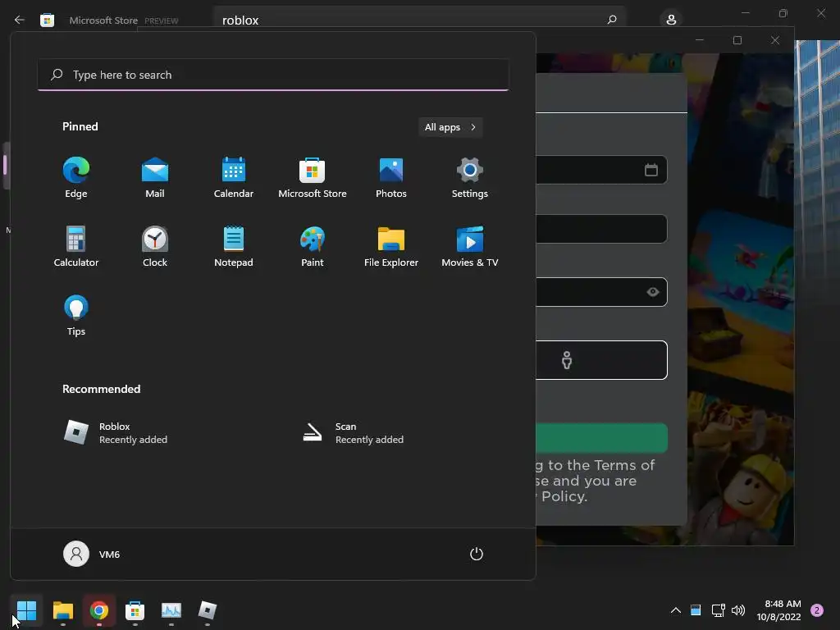Open the VM6 user account menu

tap(92, 554)
